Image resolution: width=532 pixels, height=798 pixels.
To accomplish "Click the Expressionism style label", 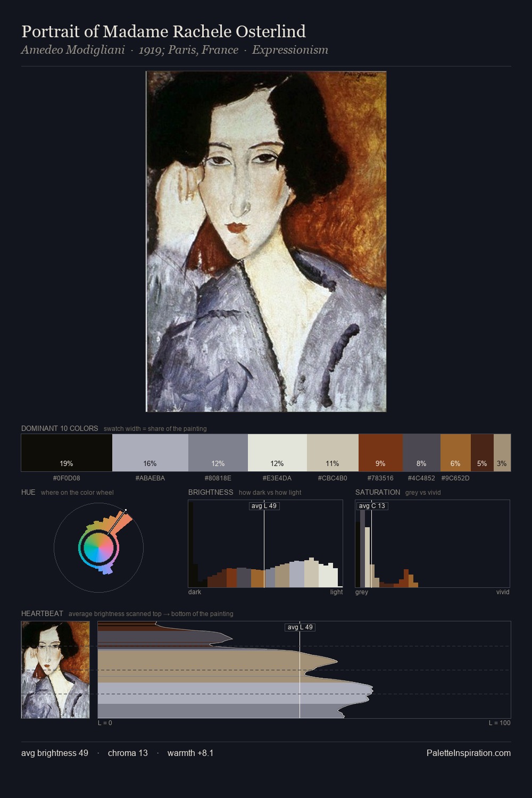I will tap(290, 50).
